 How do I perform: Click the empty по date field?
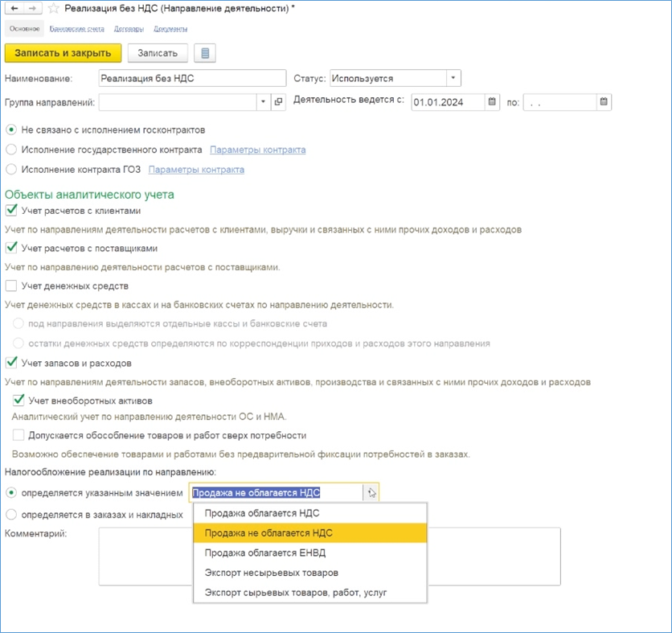click(x=559, y=102)
